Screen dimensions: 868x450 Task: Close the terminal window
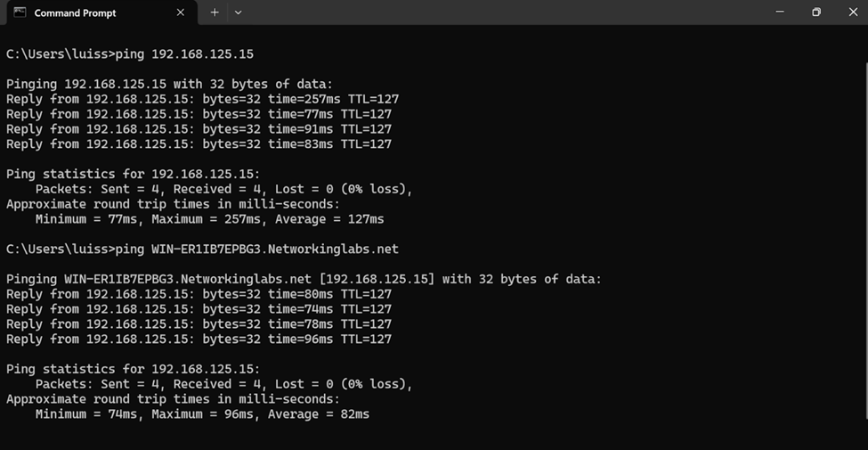pos(853,12)
